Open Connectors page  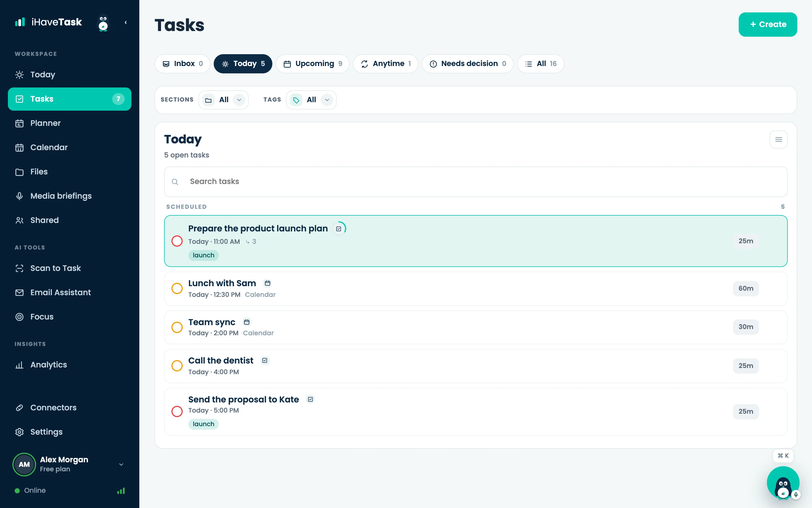69,408
